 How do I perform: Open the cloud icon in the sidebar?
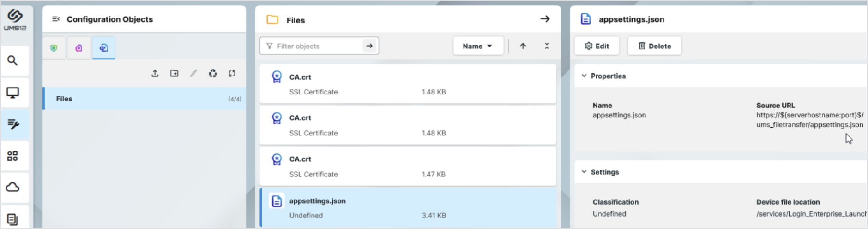[x=13, y=187]
